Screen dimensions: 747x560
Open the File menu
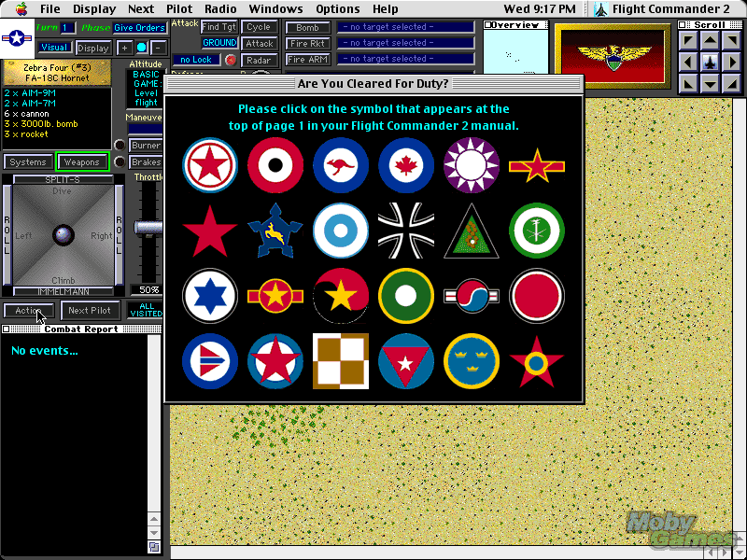click(x=50, y=9)
